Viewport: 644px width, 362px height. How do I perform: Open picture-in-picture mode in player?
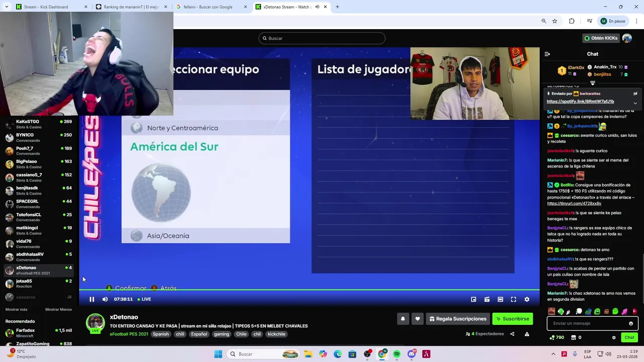pyautogui.click(x=473, y=299)
